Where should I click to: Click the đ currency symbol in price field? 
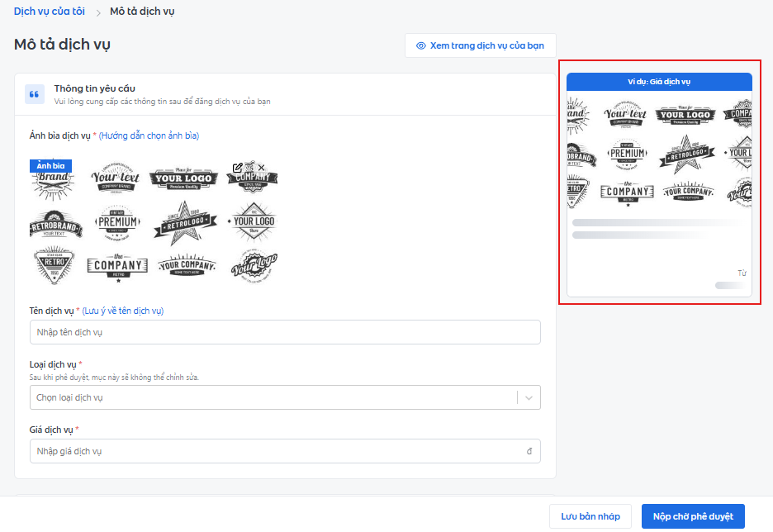click(529, 451)
